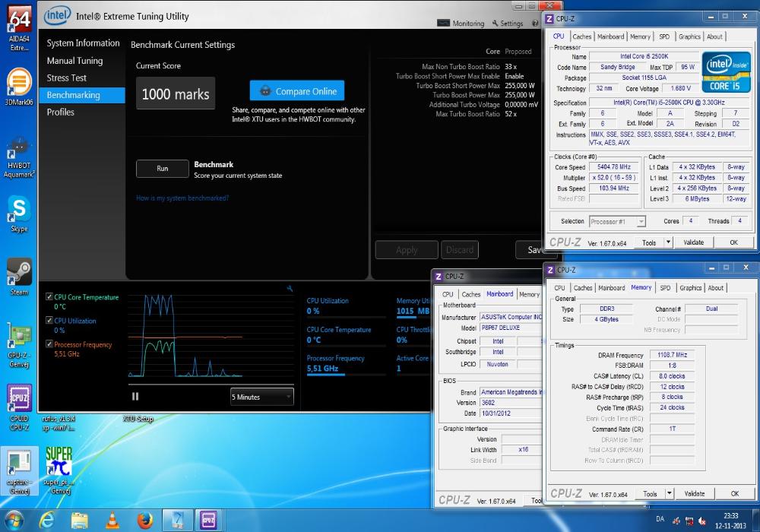Open Internet Explorer from the taskbar
The width and height of the screenshot is (760, 532).
47,521
